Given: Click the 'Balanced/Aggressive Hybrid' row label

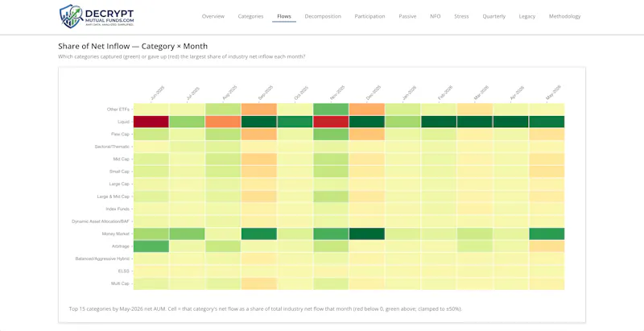Looking at the screenshot, I should (103, 259).
